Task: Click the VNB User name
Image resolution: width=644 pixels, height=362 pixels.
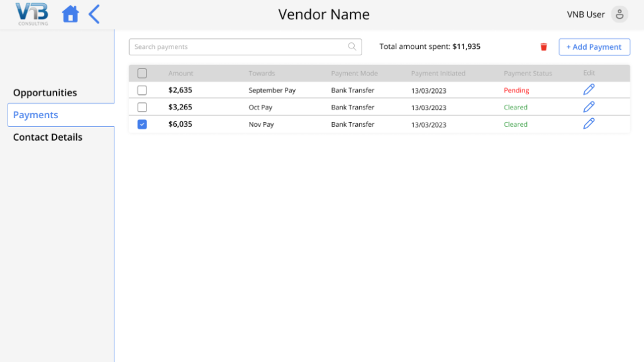Action: 586,14
